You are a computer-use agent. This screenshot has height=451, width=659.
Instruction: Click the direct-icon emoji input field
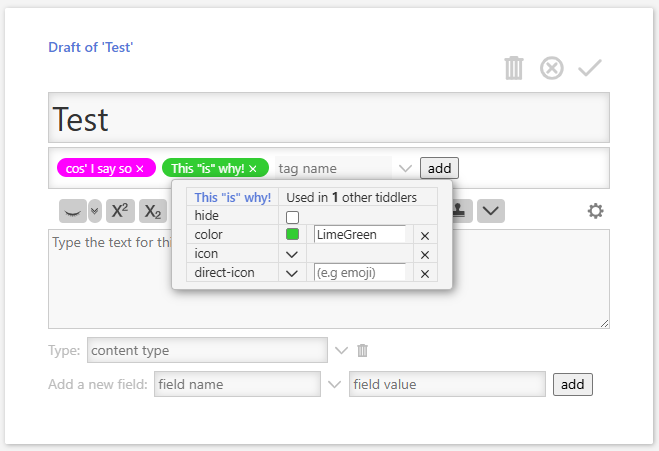[x=360, y=272]
